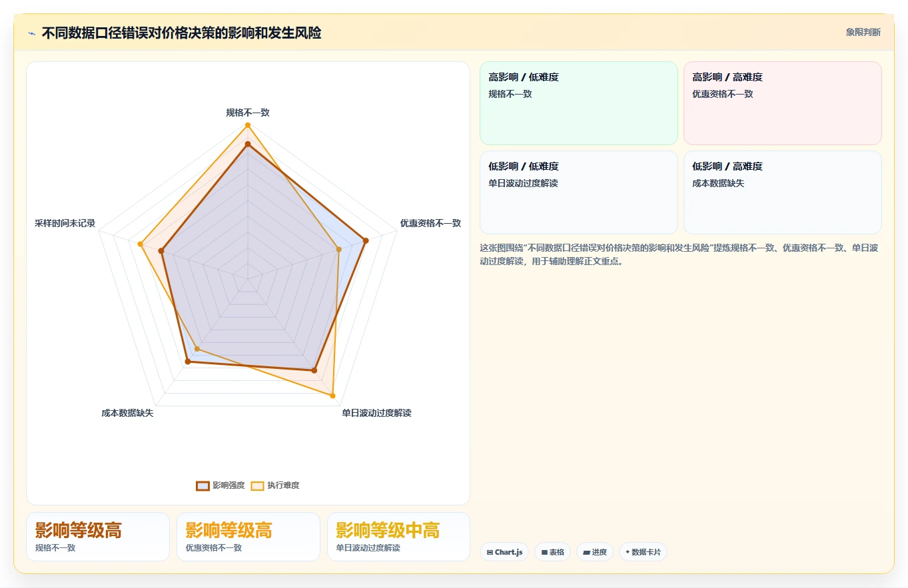Click the 采样时间未记录 radar axis label
The height and width of the screenshot is (588, 908).
tap(65, 223)
